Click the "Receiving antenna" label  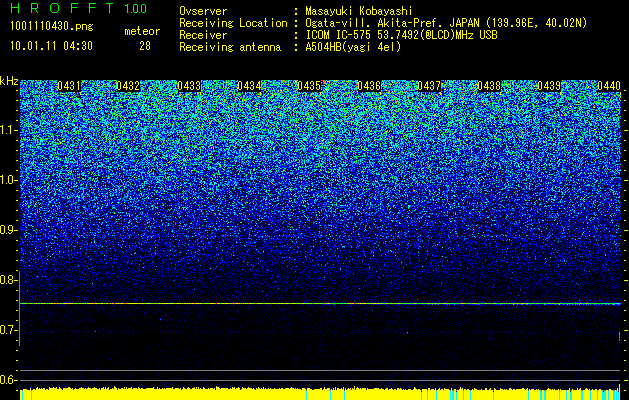230,47
